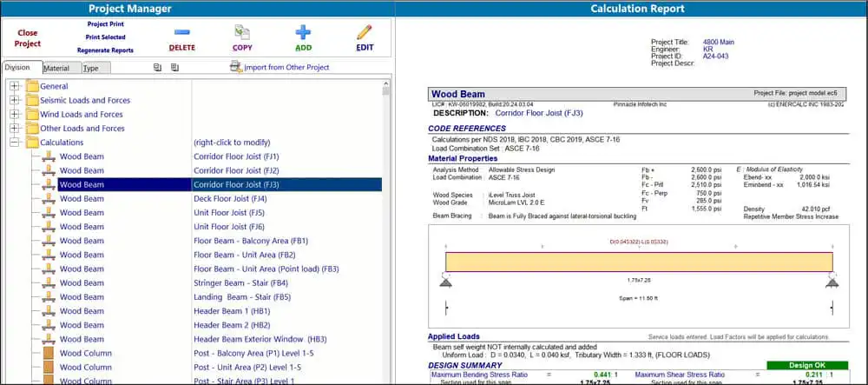Expand the Wind Loads and Forces folder
This screenshot has width=868, height=385.
click(x=15, y=114)
